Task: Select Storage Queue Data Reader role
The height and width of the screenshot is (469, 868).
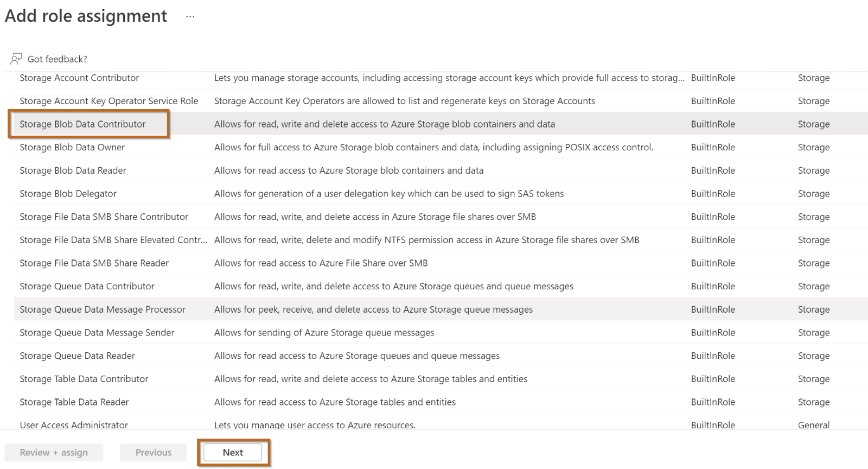Action: coord(77,356)
